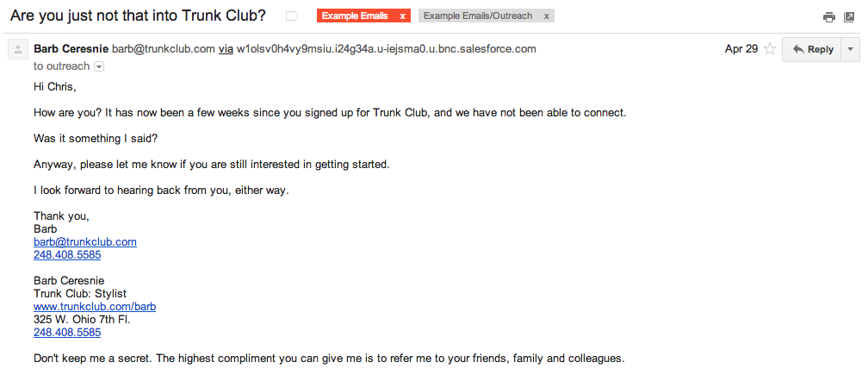Click the email subject title

138,16
